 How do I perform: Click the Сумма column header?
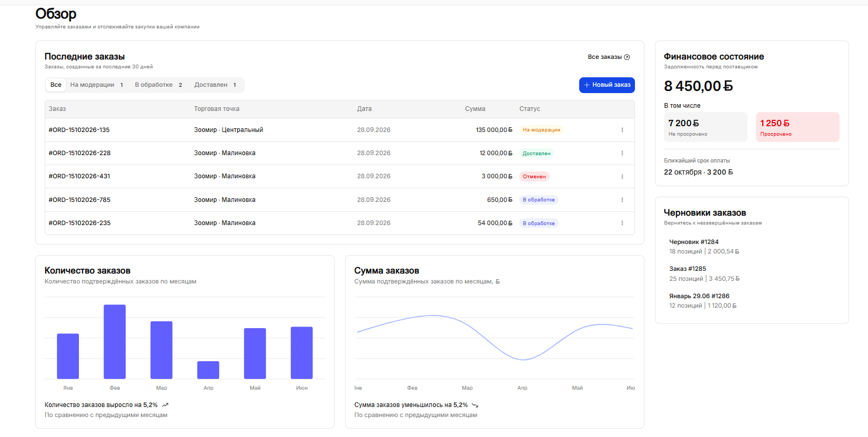(x=475, y=109)
